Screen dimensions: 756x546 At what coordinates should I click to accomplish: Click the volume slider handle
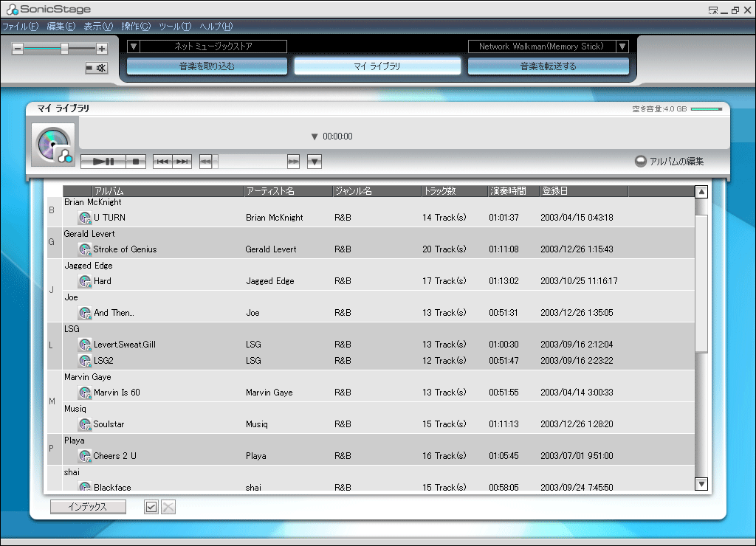pyautogui.click(x=64, y=48)
